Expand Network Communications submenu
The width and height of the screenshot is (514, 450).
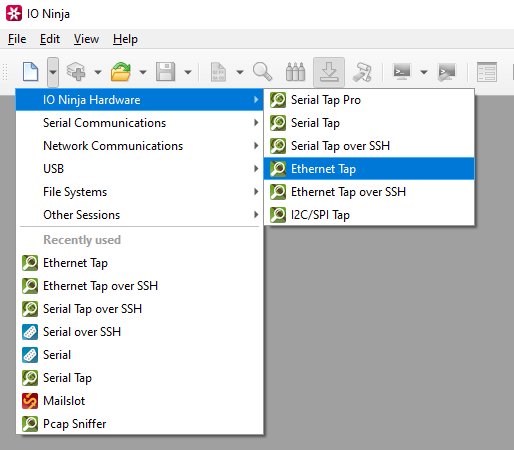(x=139, y=146)
